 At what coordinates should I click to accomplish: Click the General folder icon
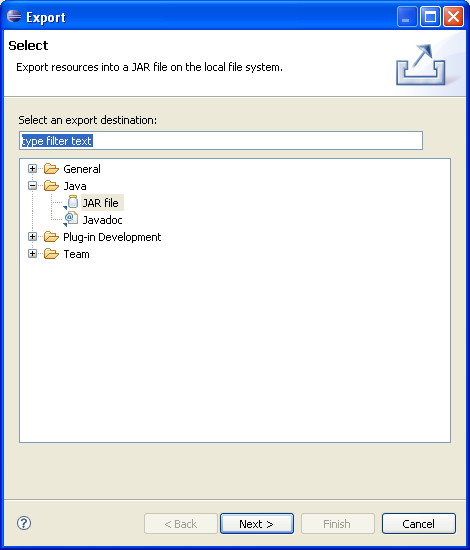click(51, 169)
